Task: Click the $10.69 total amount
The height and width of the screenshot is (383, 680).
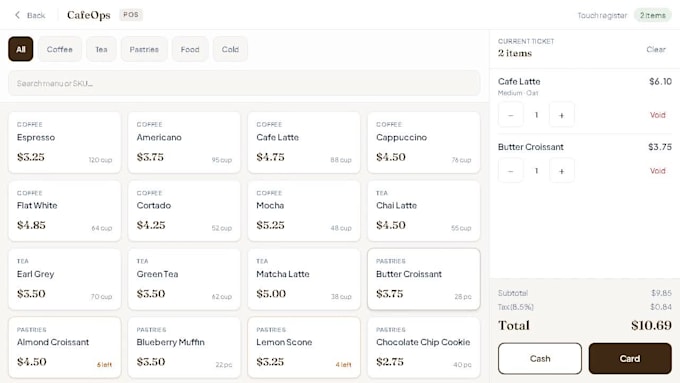Action: [x=651, y=325]
